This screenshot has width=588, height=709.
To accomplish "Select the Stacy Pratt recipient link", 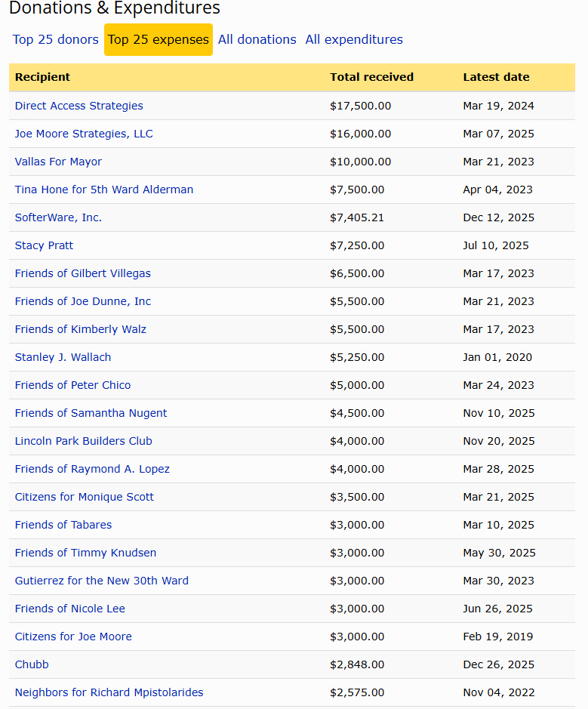I will pyautogui.click(x=44, y=245).
